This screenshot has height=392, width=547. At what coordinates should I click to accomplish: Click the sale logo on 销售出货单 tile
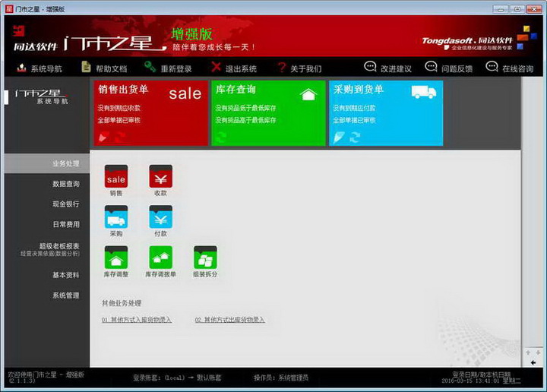point(185,93)
